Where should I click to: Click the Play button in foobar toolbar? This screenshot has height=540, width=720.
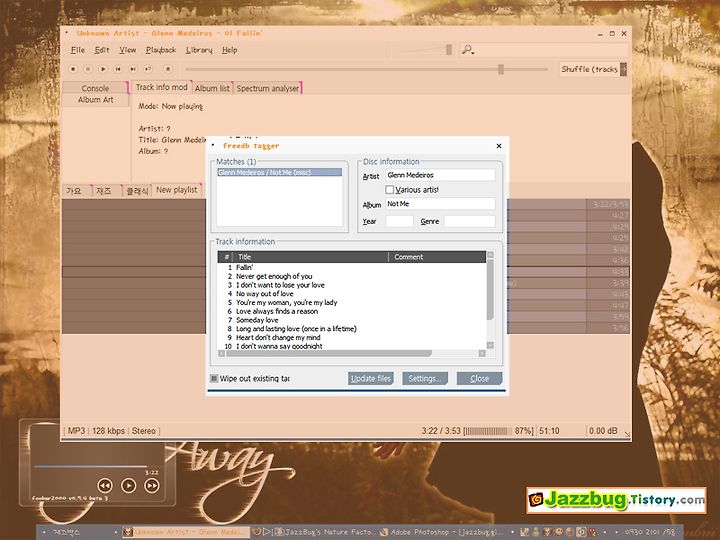click(103, 69)
